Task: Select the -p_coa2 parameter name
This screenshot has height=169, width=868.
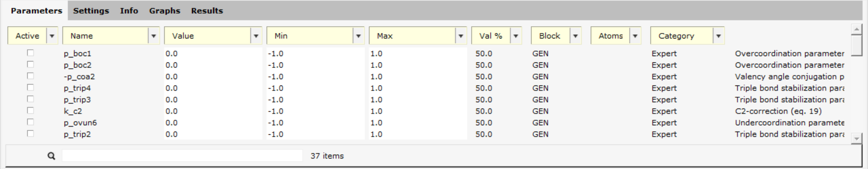Action: click(79, 76)
